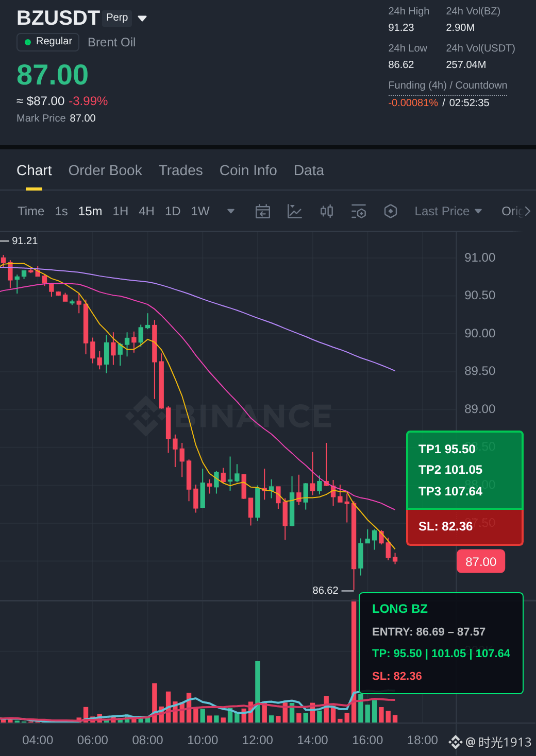This screenshot has height=756, width=536.
Task: Select the 1s interval
Action: (x=61, y=211)
